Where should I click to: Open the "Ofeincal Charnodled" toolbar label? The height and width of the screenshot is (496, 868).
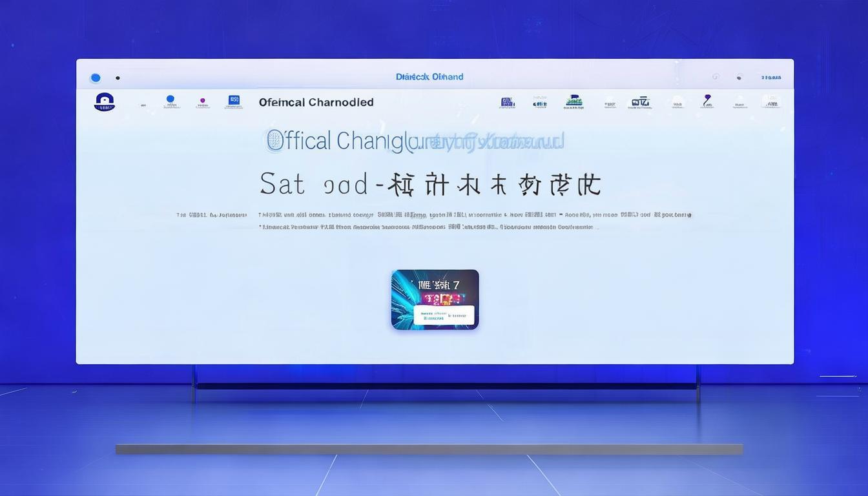point(316,102)
